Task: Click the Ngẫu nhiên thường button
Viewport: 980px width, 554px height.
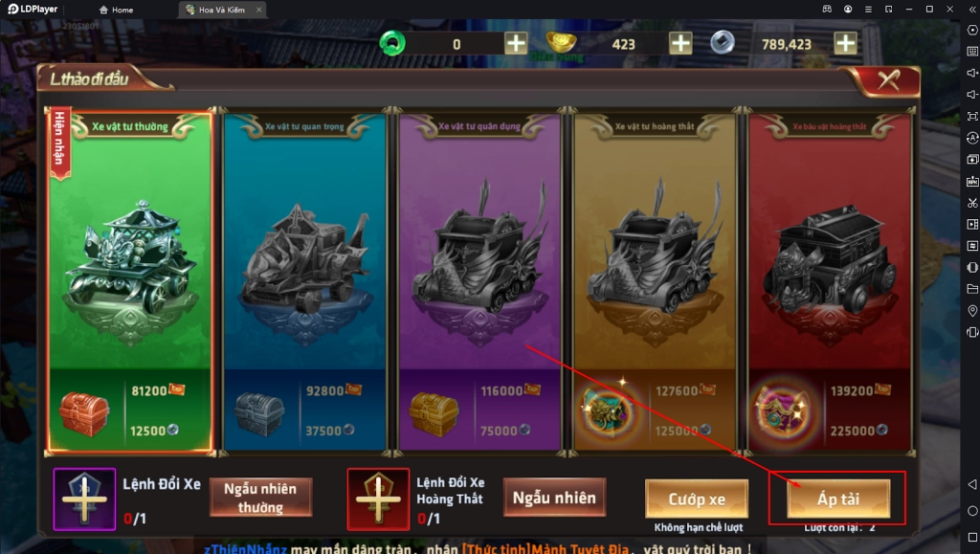Action: coord(260,498)
